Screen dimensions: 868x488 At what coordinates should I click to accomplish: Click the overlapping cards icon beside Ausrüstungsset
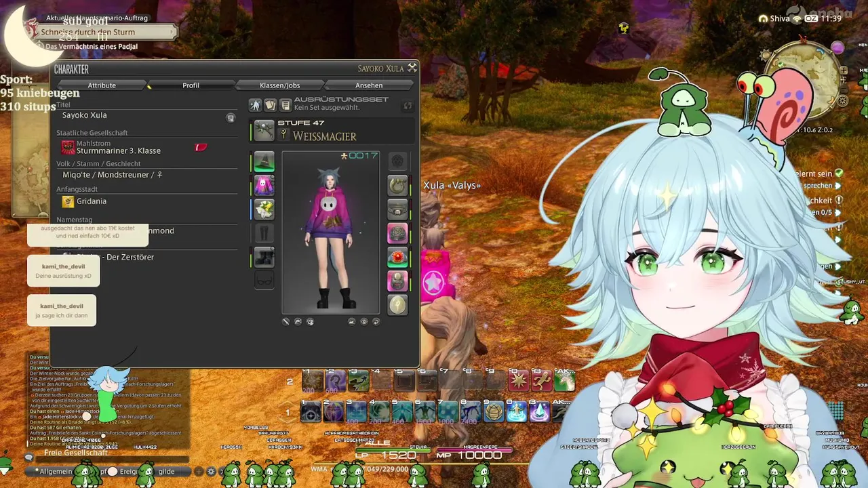click(271, 105)
